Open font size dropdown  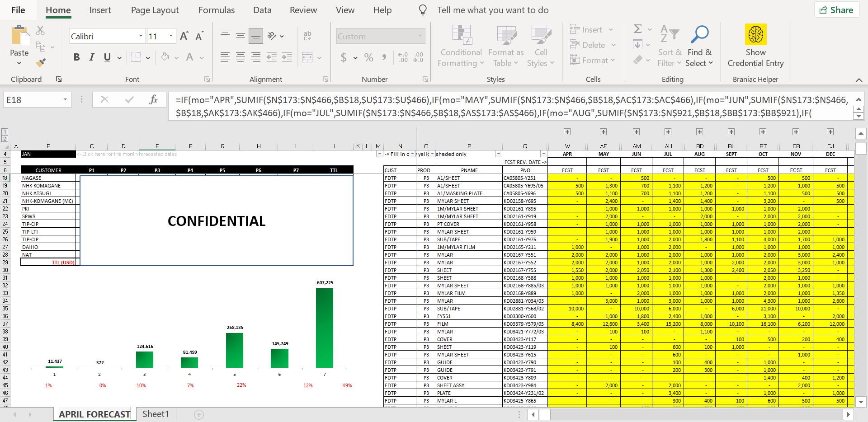click(x=171, y=36)
